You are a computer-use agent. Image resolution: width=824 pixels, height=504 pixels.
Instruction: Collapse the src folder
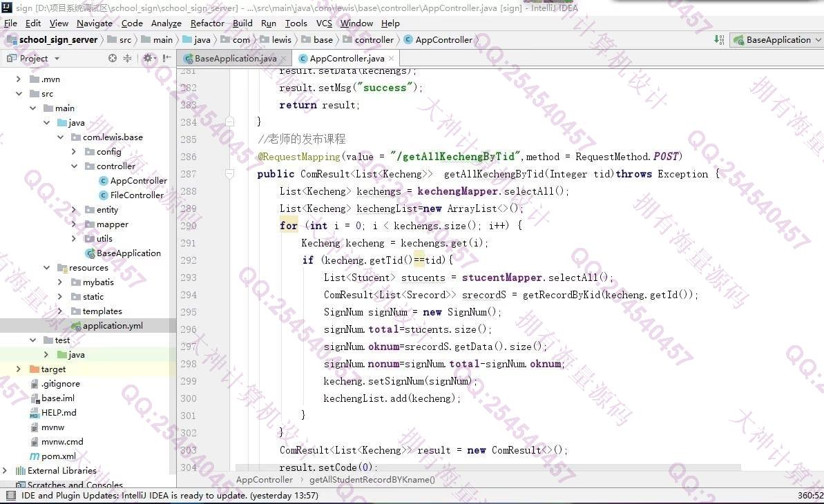point(19,93)
